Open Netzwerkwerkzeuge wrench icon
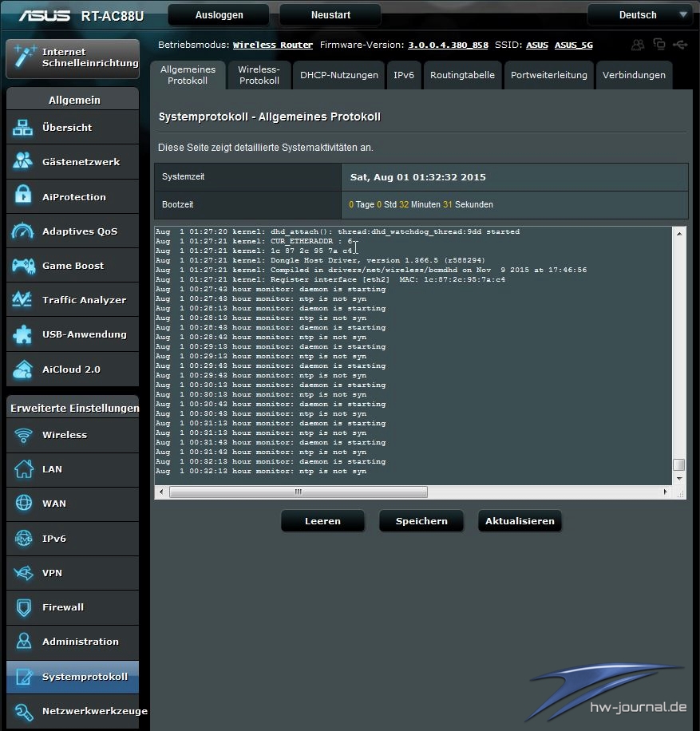This screenshot has width=700, height=731. pyautogui.click(x=23, y=711)
